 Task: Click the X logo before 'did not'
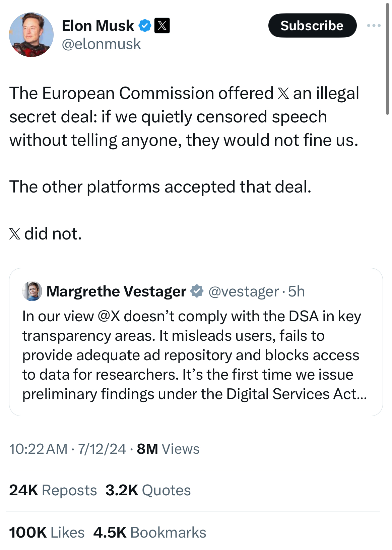15,234
